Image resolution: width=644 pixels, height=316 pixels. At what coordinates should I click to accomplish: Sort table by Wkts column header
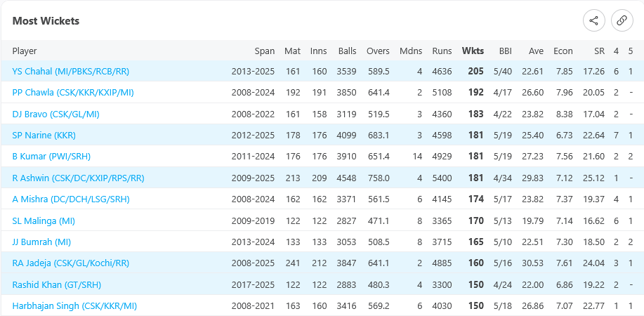[x=473, y=51]
